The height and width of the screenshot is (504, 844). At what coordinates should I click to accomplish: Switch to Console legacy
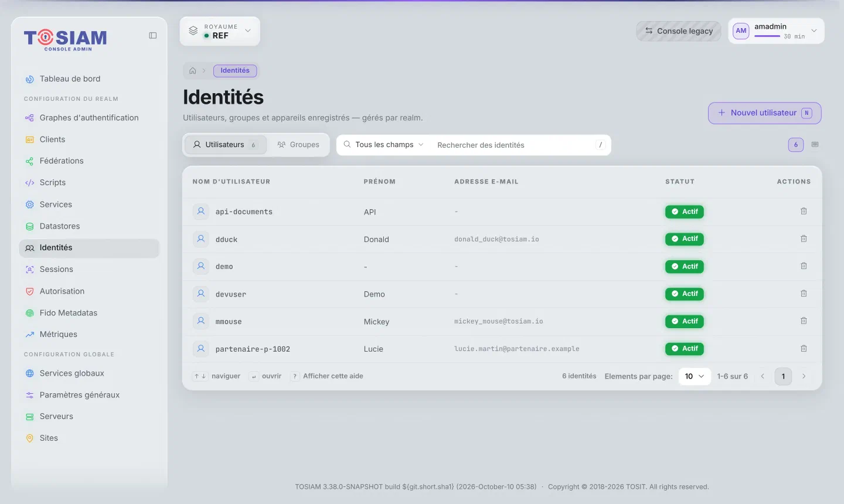click(x=679, y=31)
